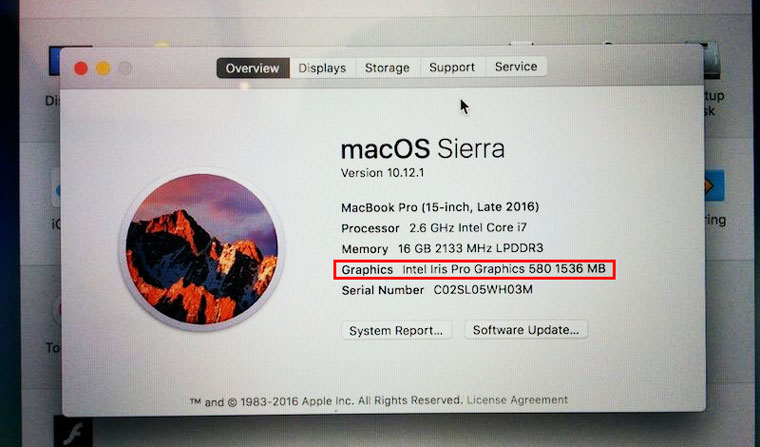Switch to the Displays tab
The height and width of the screenshot is (447, 760).
322,68
